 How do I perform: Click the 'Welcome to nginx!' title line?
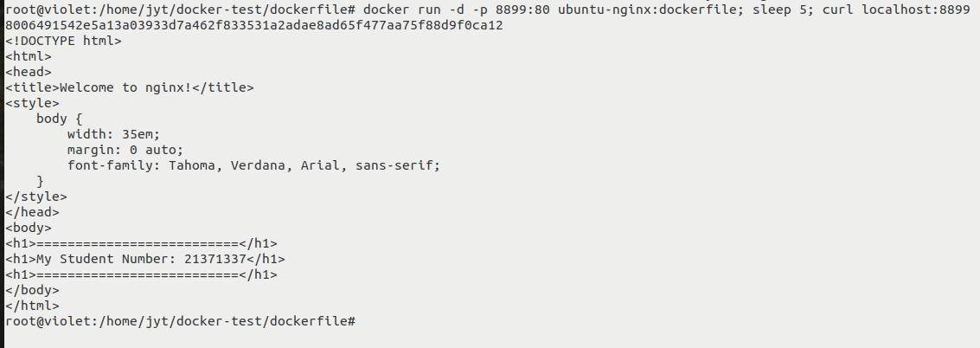(x=130, y=87)
